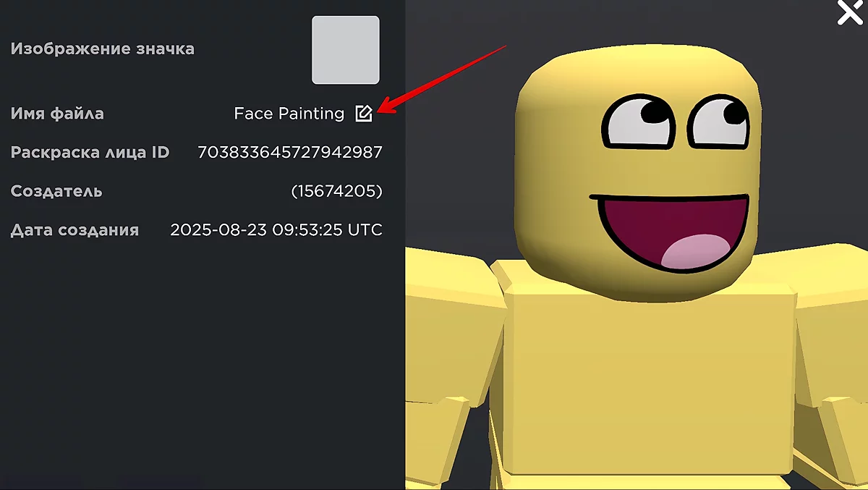868x490 pixels.
Task: Click the 'Дата создания' label
Action: coord(75,231)
